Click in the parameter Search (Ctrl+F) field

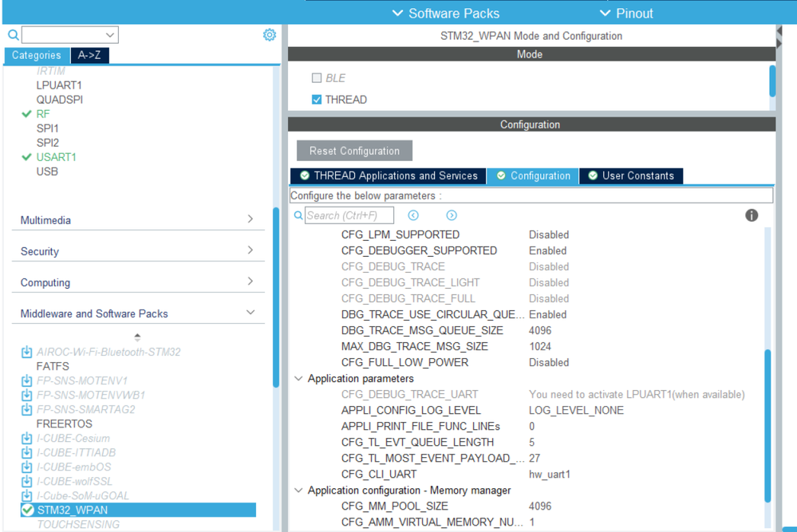pos(349,215)
